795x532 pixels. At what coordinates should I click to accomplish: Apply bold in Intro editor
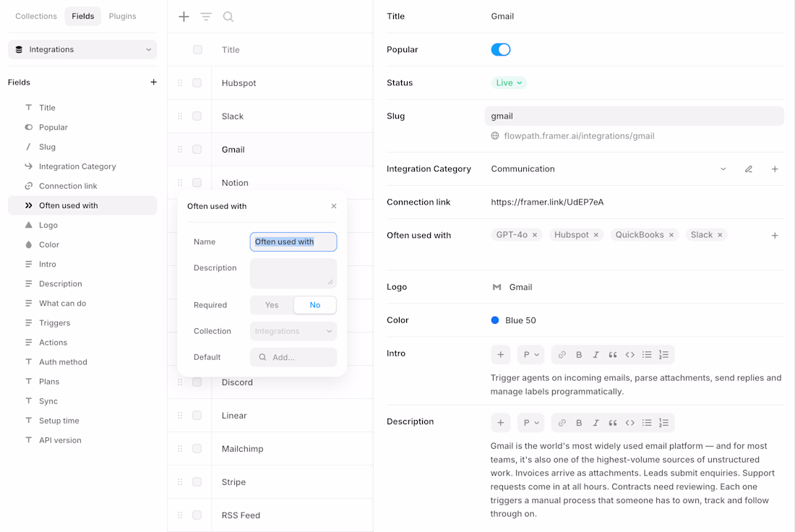(579, 354)
